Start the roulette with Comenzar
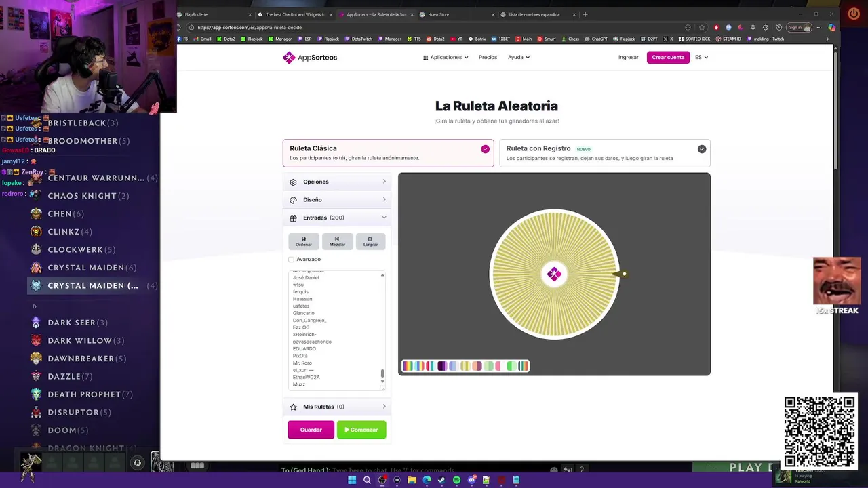 tap(361, 430)
